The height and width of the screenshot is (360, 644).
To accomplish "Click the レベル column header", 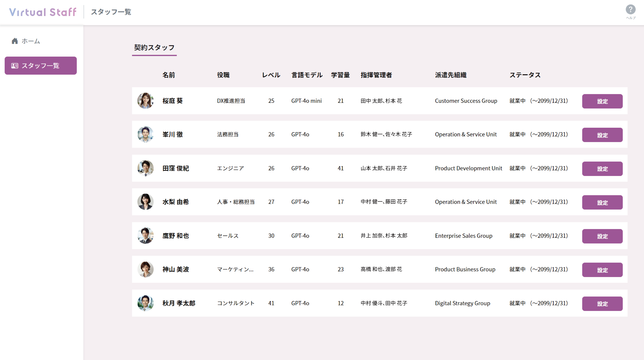I will click(271, 75).
